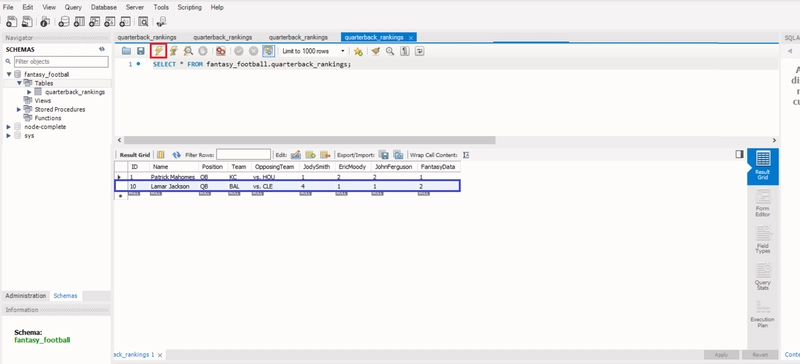Toggle the result side panel visibility

[739, 154]
